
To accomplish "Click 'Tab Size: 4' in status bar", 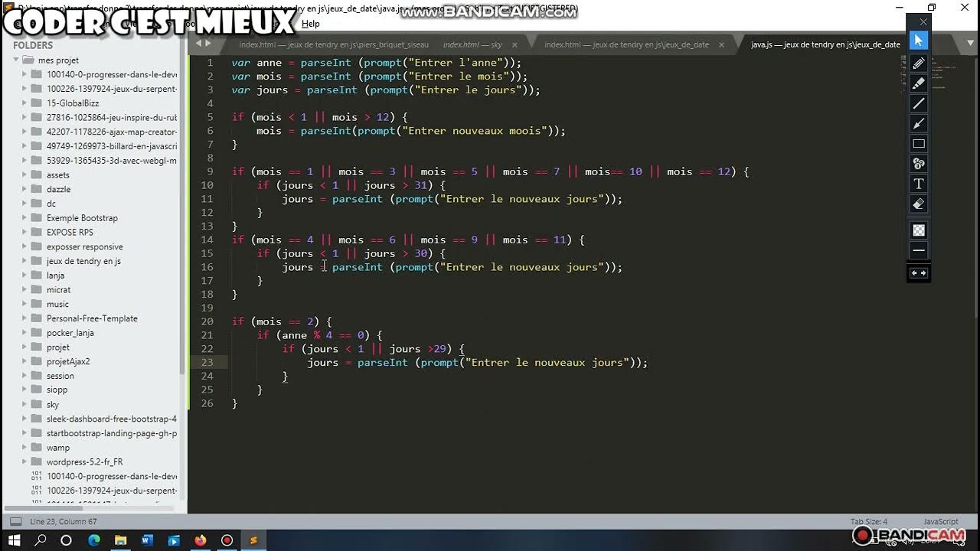I will pyautogui.click(x=869, y=522).
